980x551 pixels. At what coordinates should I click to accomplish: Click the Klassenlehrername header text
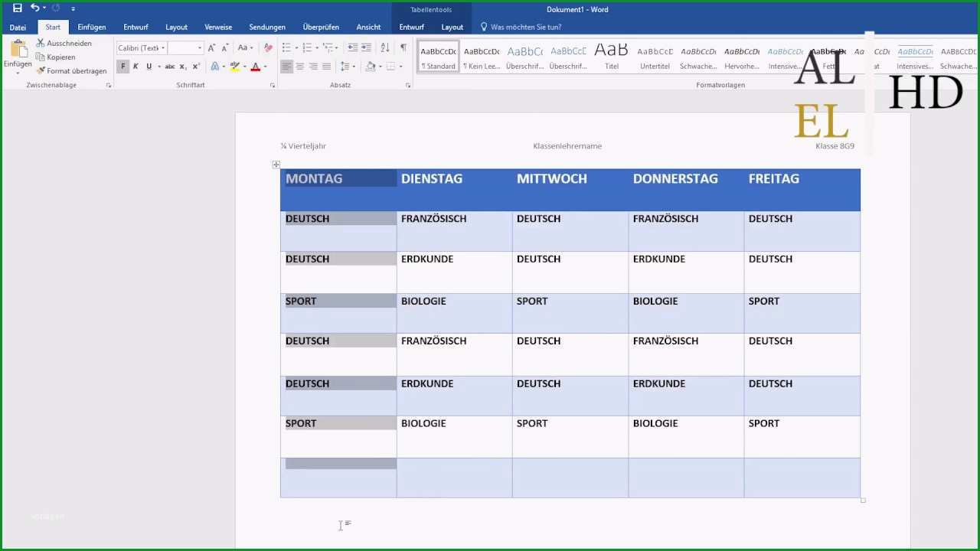click(x=567, y=146)
